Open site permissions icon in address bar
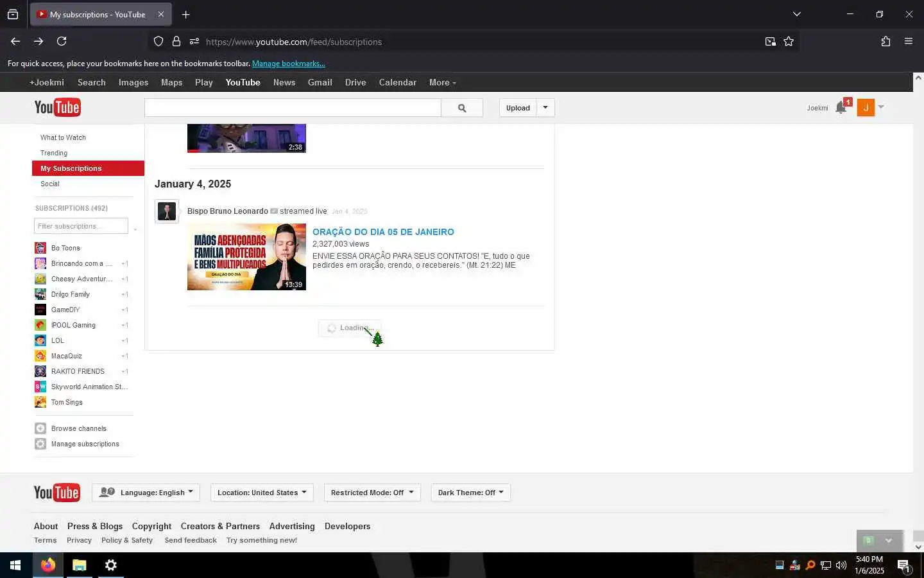The height and width of the screenshot is (578, 924). [x=194, y=41]
